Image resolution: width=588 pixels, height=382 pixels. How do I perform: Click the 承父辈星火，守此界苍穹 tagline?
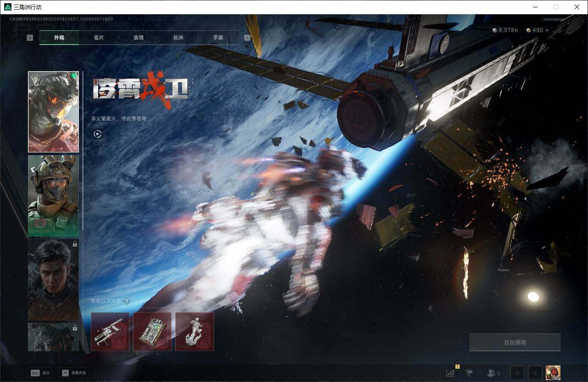pos(119,118)
